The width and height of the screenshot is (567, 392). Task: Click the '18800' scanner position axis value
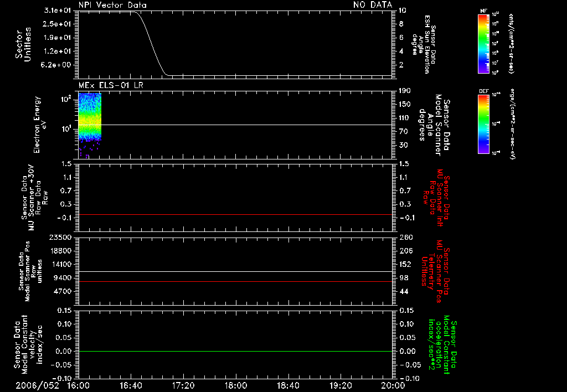click(x=60, y=251)
